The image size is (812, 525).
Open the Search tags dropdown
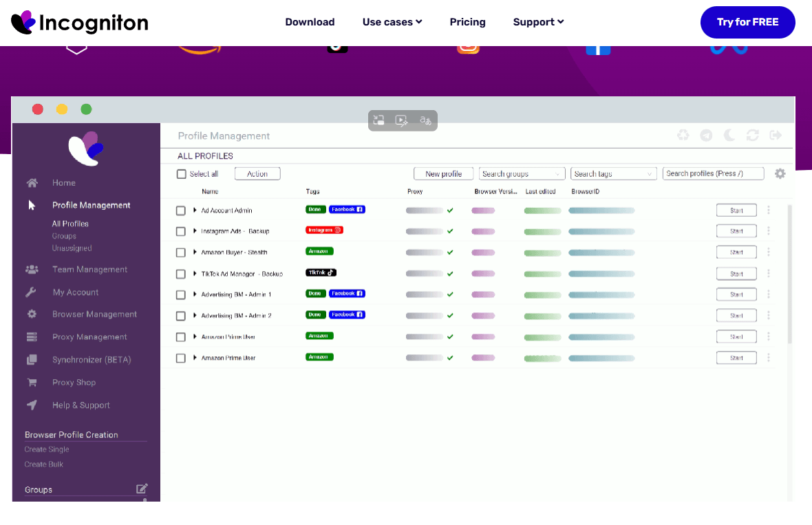(x=613, y=174)
